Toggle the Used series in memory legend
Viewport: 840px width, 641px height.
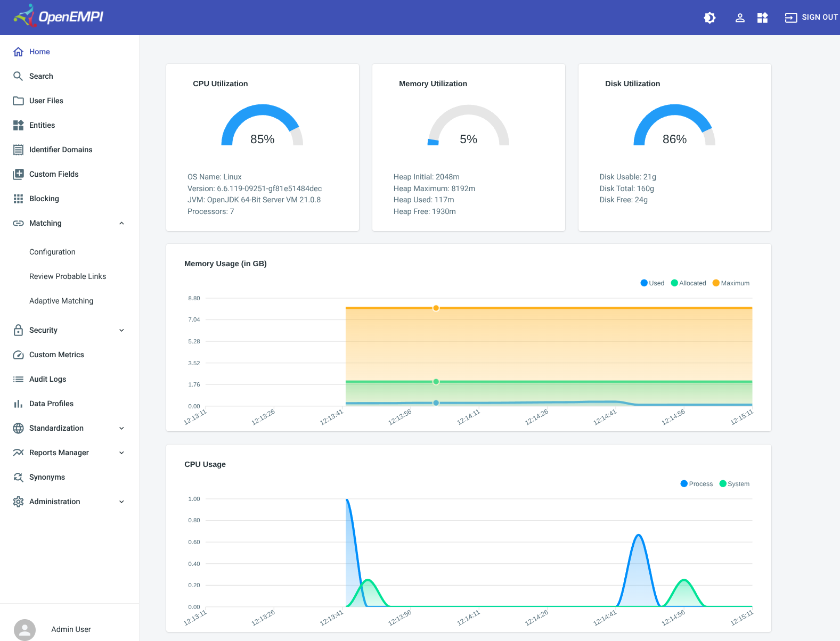(x=653, y=283)
